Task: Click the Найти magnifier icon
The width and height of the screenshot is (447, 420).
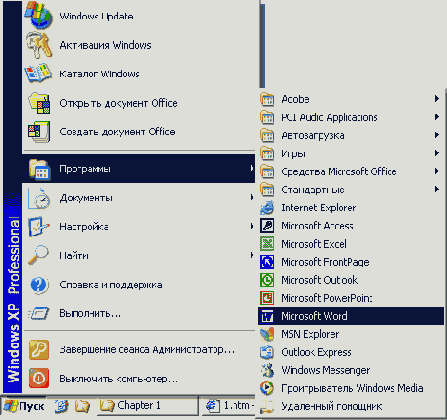Action: [x=39, y=255]
